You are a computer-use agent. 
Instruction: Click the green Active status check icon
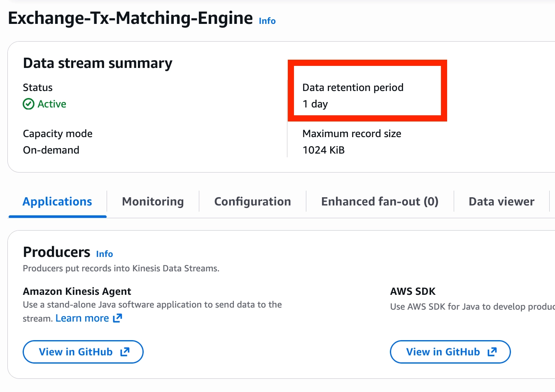(x=28, y=104)
